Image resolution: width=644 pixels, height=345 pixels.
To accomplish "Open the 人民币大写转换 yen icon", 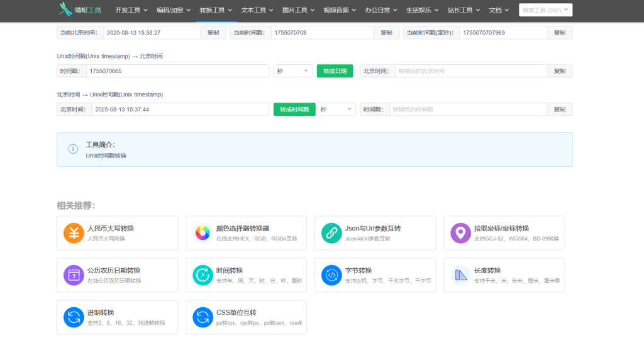I will point(74,233).
